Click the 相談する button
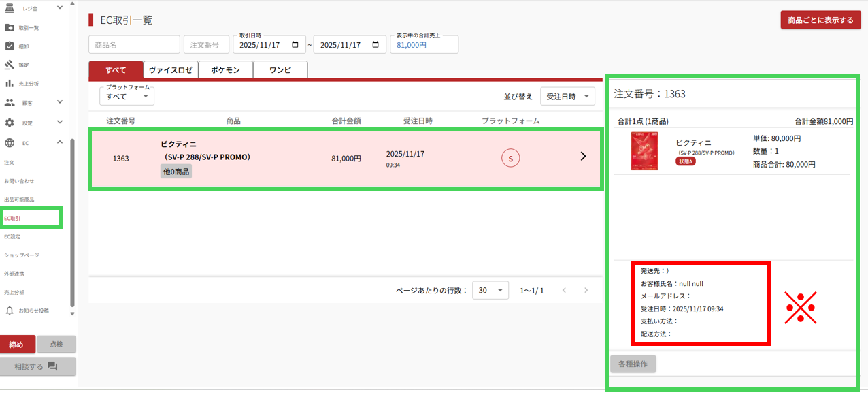Viewport: 868px width, 397px height. pos(38,366)
